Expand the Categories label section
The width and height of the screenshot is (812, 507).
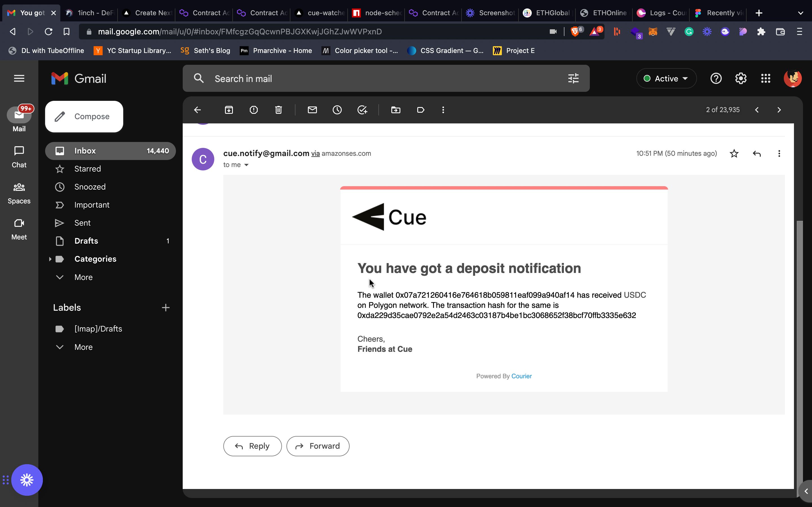50,259
